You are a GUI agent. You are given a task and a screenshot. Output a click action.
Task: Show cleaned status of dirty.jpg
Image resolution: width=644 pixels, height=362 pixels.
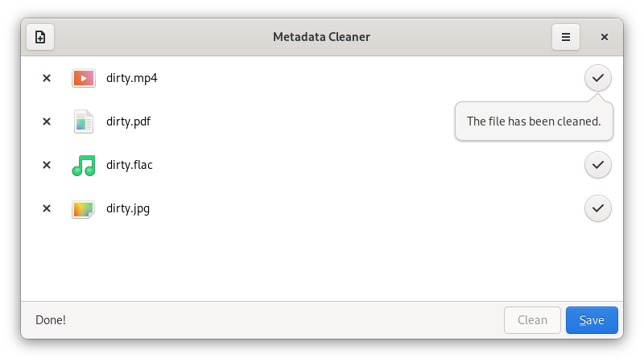point(598,208)
